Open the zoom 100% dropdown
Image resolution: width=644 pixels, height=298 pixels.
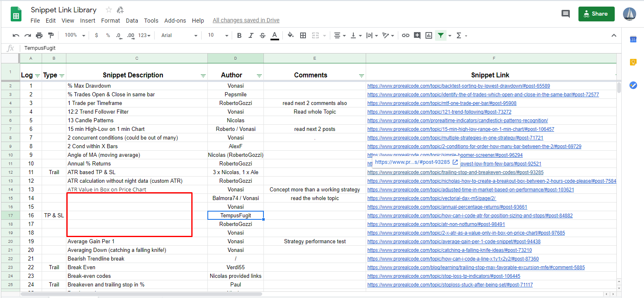coord(75,35)
